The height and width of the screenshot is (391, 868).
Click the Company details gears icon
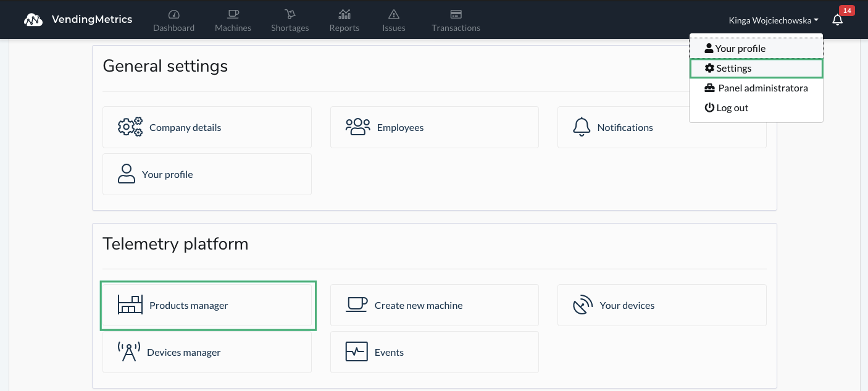click(130, 127)
